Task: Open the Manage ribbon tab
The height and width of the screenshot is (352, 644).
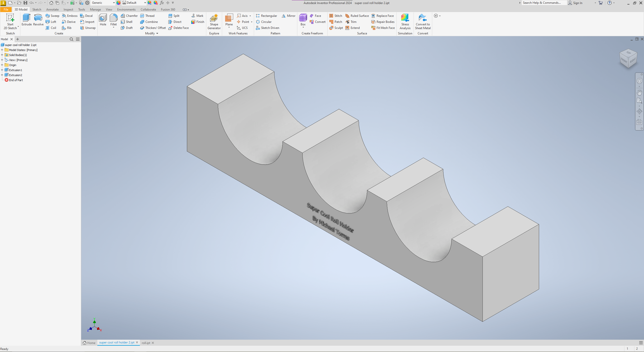Action: coord(95,10)
